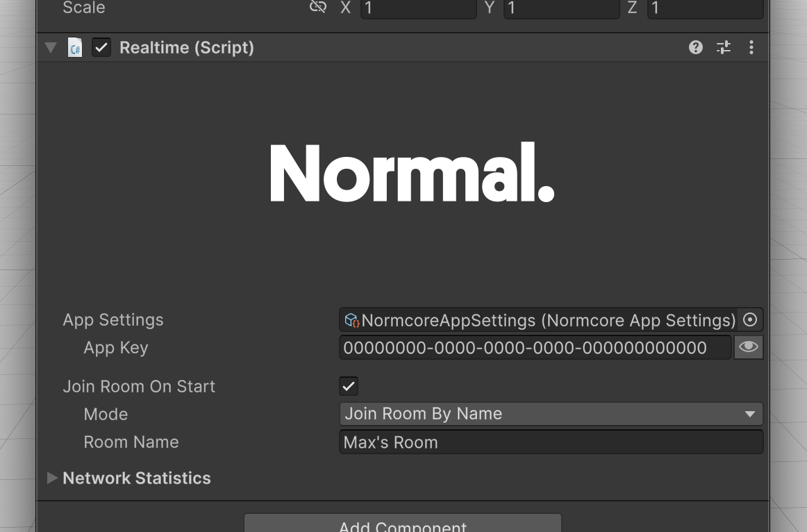Open the Realtime component three-dot options menu
The width and height of the screenshot is (807, 532).
coord(751,48)
